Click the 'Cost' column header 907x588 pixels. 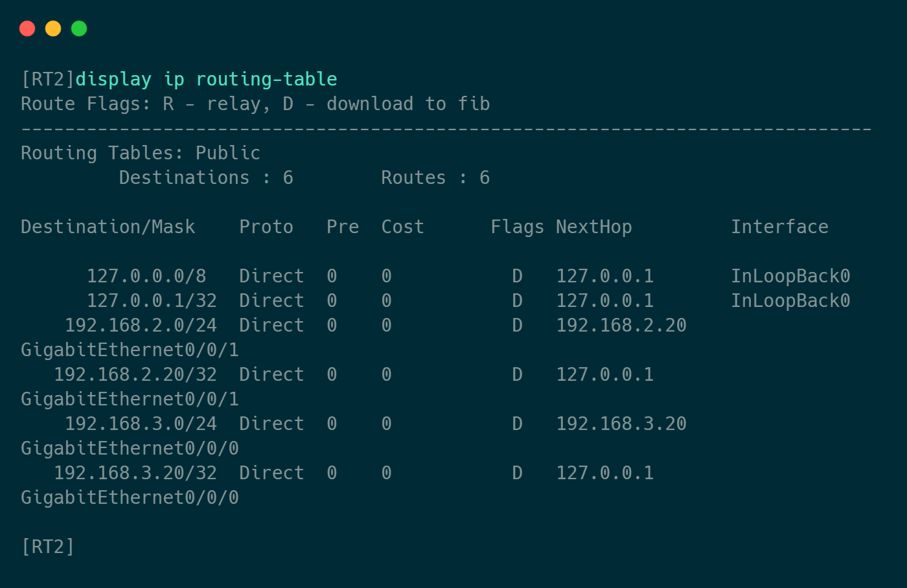tap(402, 227)
